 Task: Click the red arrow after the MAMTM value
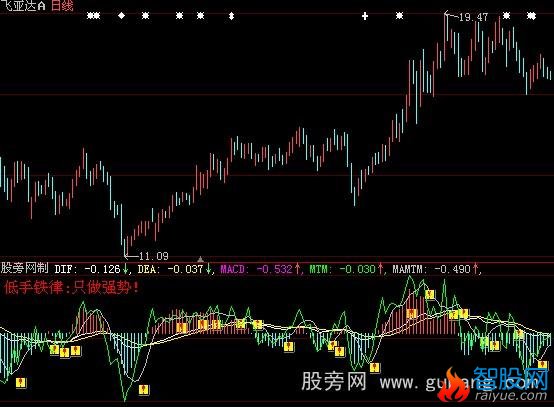click(476, 269)
